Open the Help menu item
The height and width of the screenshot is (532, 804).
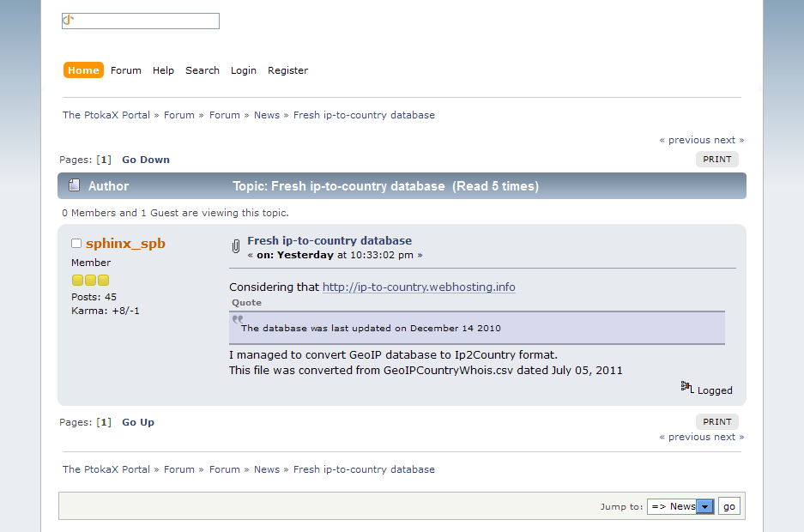pos(163,70)
